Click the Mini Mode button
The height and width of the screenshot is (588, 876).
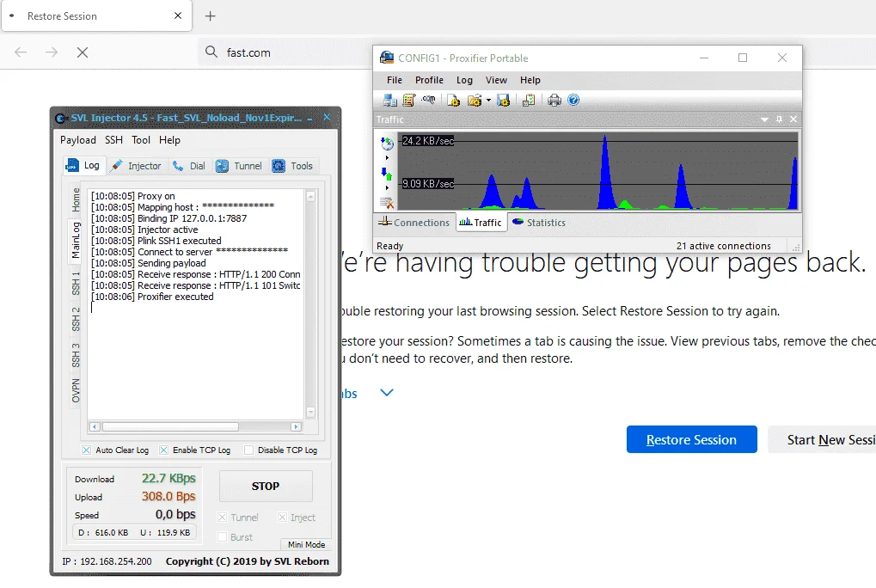pyautogui.click(x=305, y=544)
